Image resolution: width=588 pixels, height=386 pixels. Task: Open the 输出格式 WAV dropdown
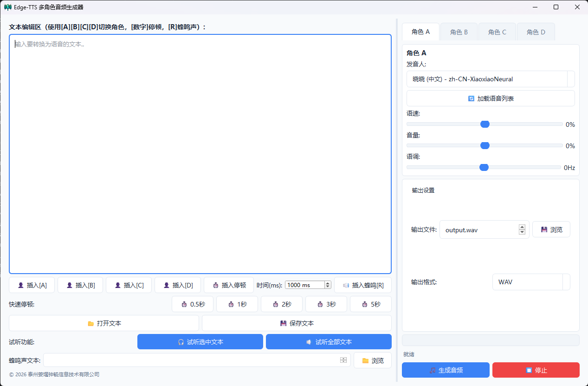click(x=566, y=282)
